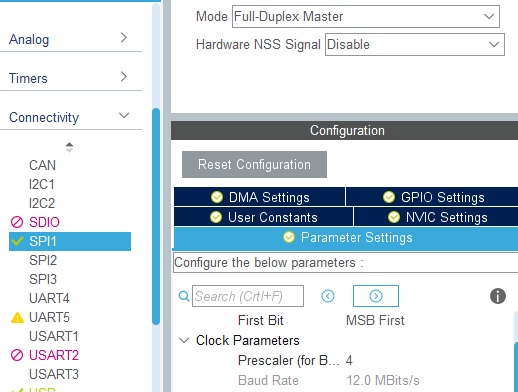Select UART5 peripheral
Viewport: 518px width, 392px height.
pos(49,317)
